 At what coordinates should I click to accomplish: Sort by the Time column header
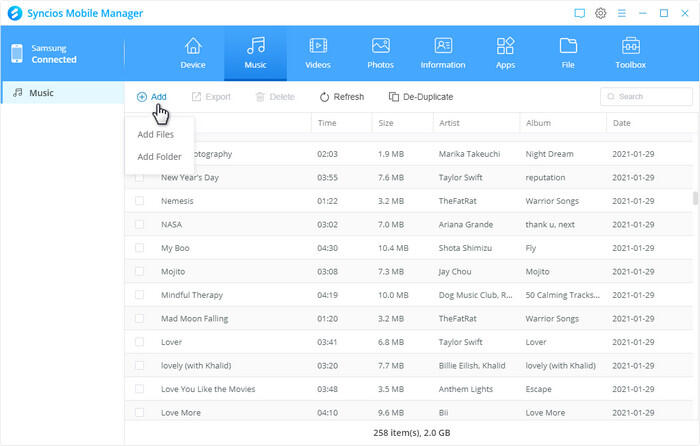(342, 123)
